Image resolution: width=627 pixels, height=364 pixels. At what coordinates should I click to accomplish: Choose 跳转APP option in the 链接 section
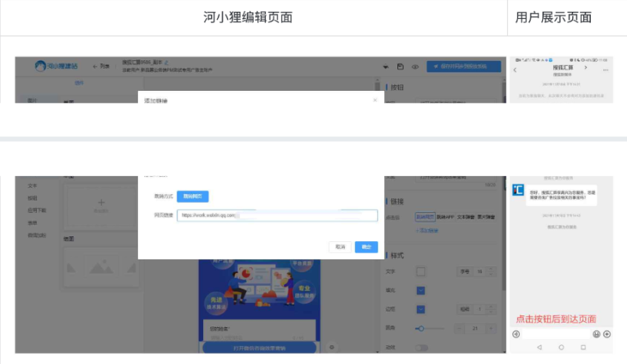[x=445, y=217]
